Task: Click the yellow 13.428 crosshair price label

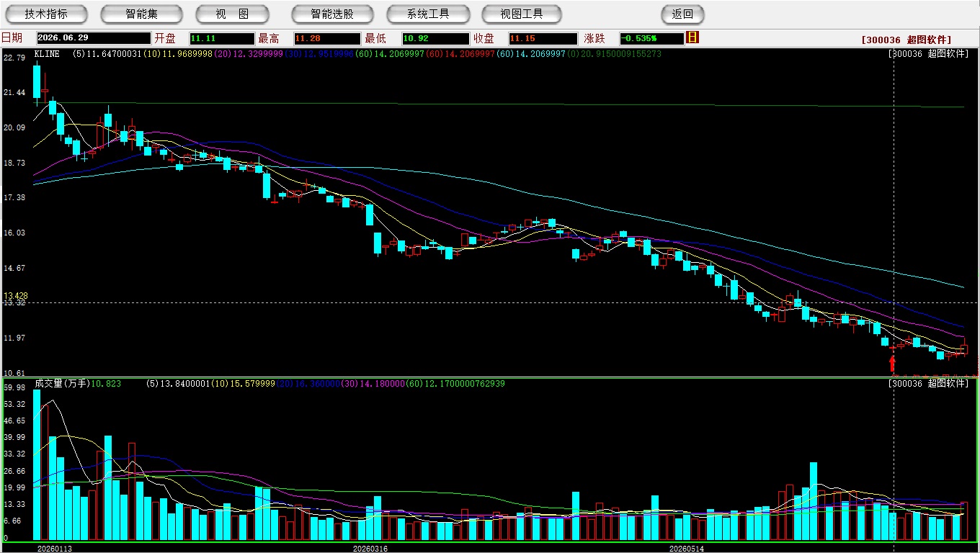Action: tap(15, 296)
